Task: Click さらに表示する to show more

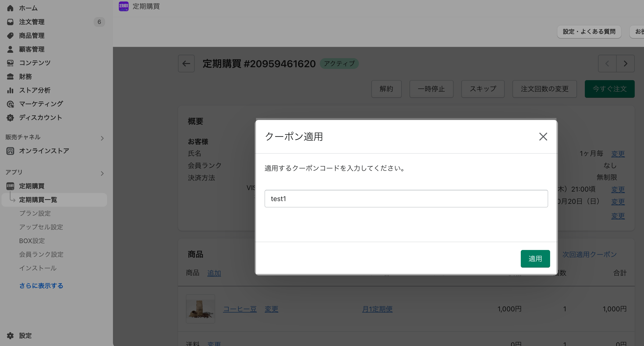Action: (41, 286)
